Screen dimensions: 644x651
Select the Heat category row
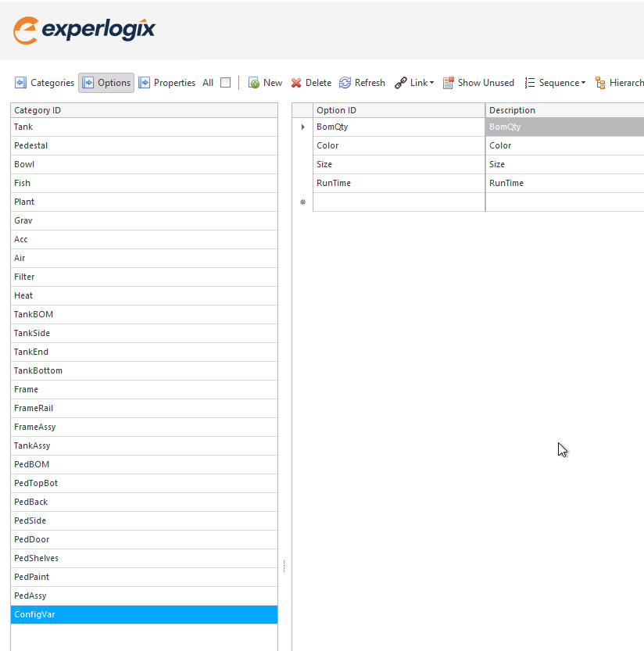(144, 295)
